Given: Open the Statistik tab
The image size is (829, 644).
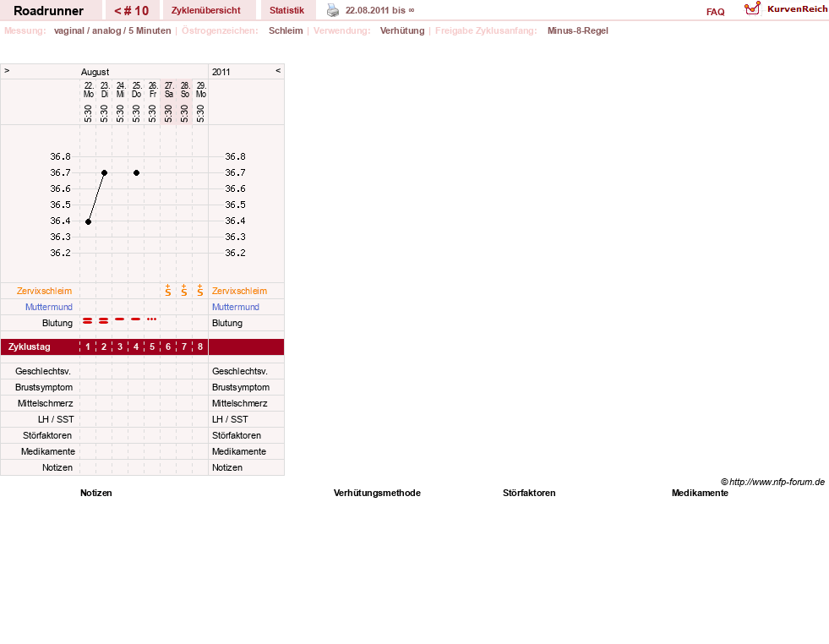Looking at the screenshot, I should pos(286,11).
